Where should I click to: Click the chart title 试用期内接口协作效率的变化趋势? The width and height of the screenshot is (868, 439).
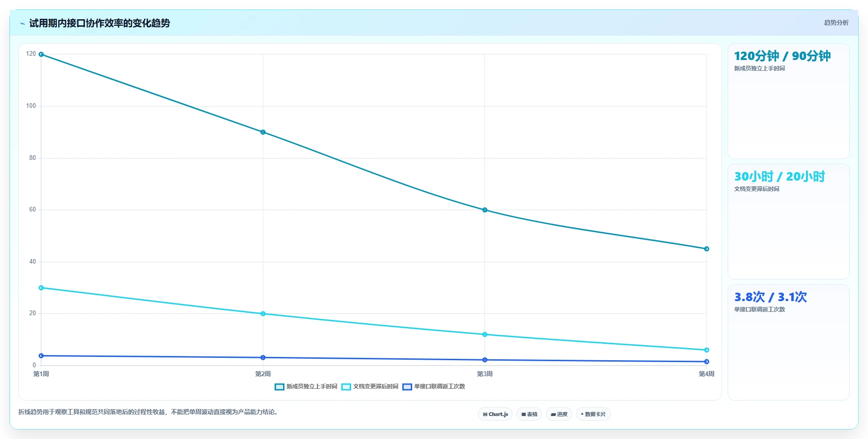point(100,23)
